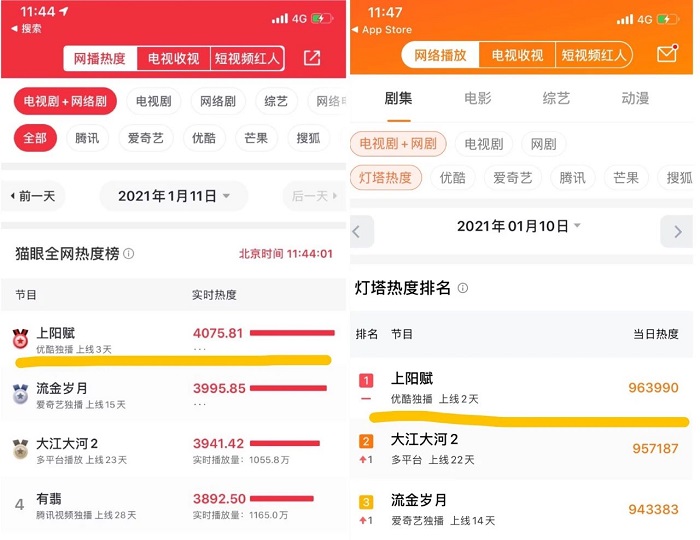
Task: Tap the back arrow next to App Store
Action: [x=355, y=29]
